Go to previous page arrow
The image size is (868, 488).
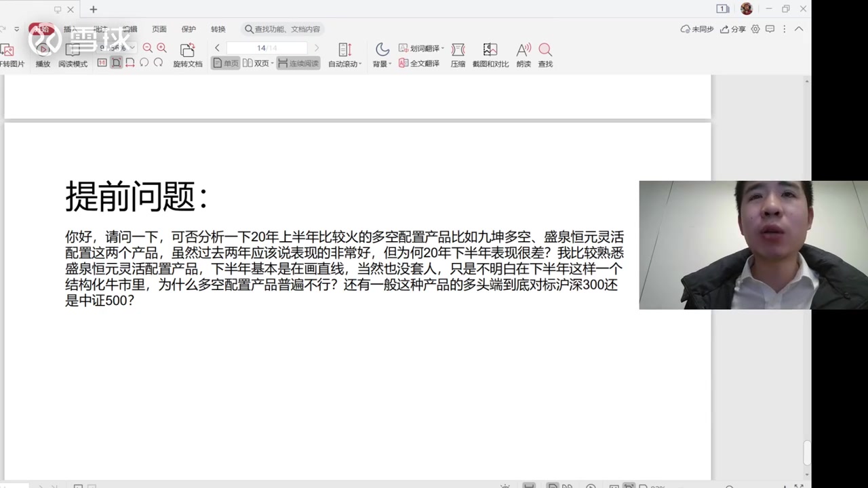[x=217, y=48]
